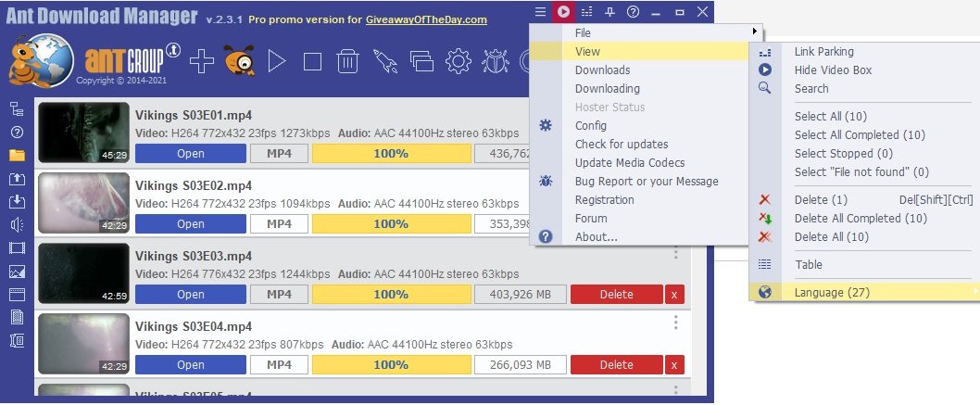The image size is (980, 405).
Task: Click the Vikings S03E02 video thumbnail
Action: [x=83, y=203]
